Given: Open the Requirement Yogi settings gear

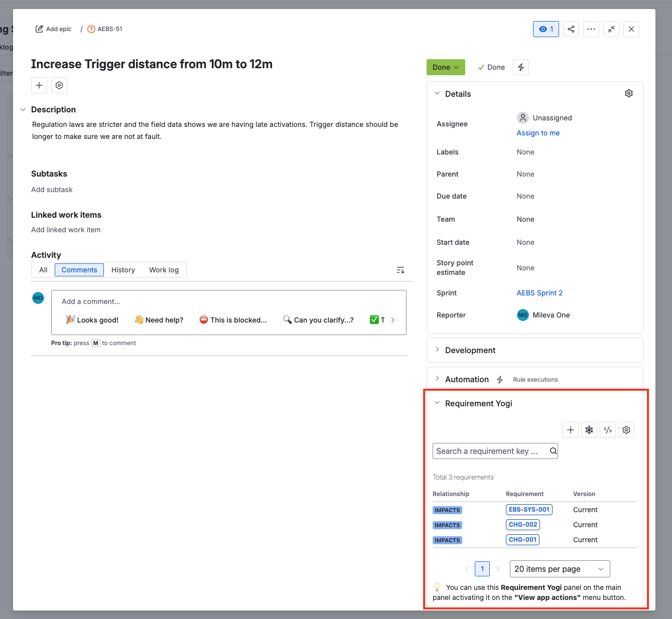Looking at the screenshot, I should point(626,430).
